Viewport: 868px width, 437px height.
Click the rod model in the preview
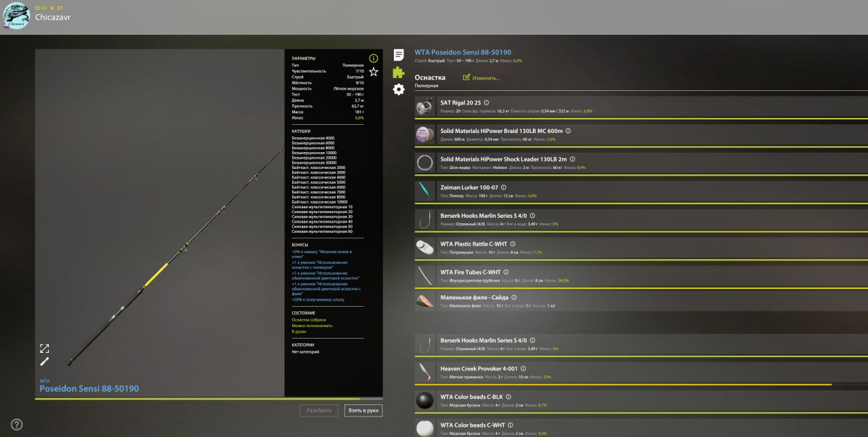click(175, 257)
